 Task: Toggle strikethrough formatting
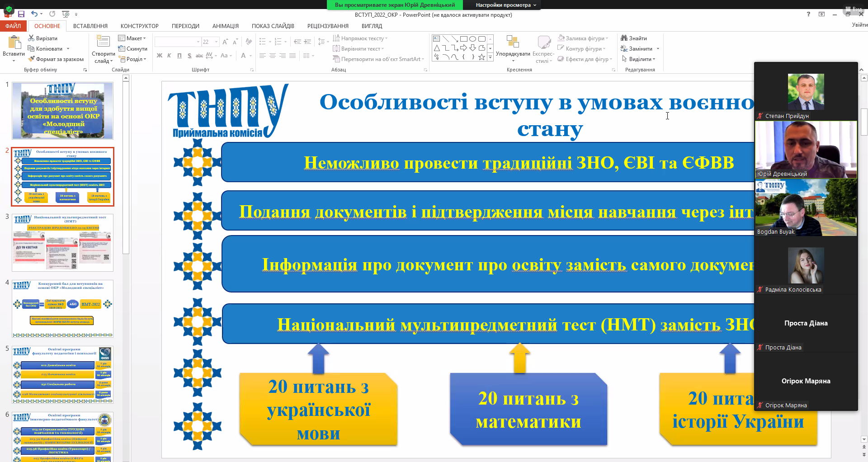[x=199, y=55]
